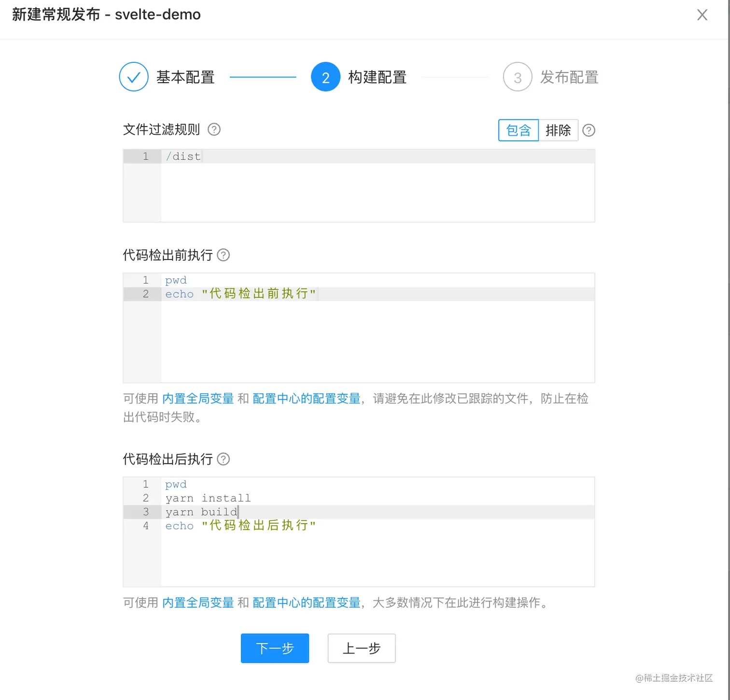Click step 2 circle for 构建配置
The width and height of the screenshot is (730, 700).
click(x=326, y=77)
